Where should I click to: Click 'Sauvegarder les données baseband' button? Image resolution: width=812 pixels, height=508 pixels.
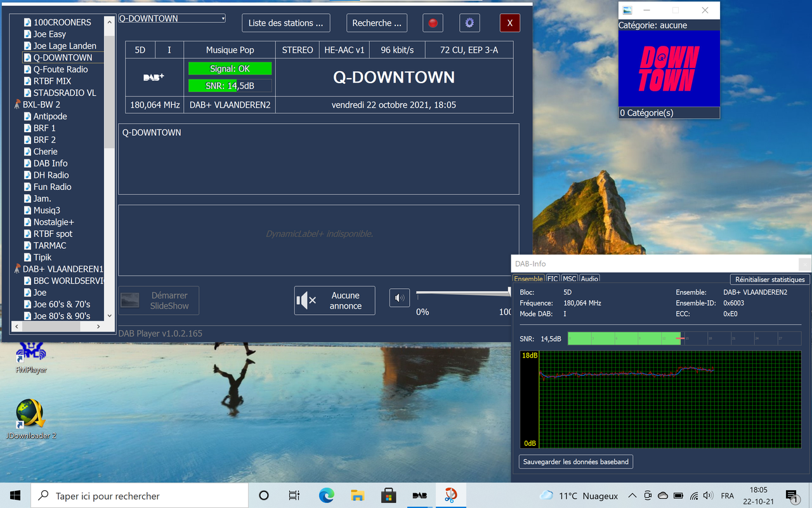click(576, 462)
